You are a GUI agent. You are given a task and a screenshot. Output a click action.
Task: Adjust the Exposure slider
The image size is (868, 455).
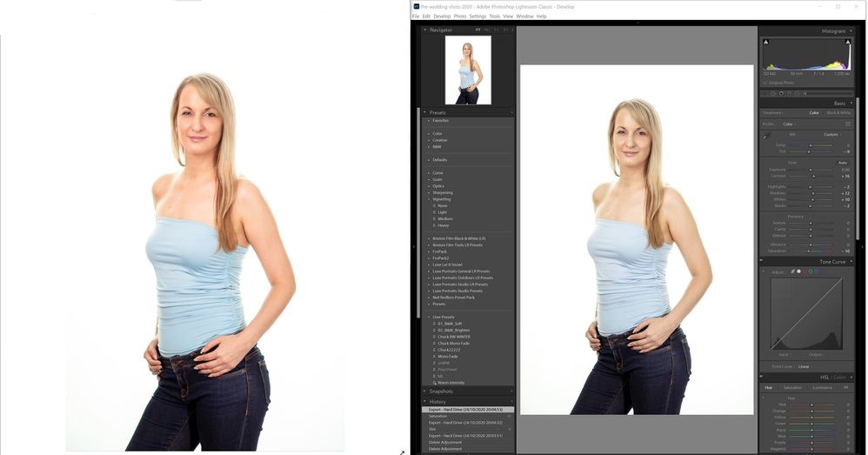click(811, 170)
